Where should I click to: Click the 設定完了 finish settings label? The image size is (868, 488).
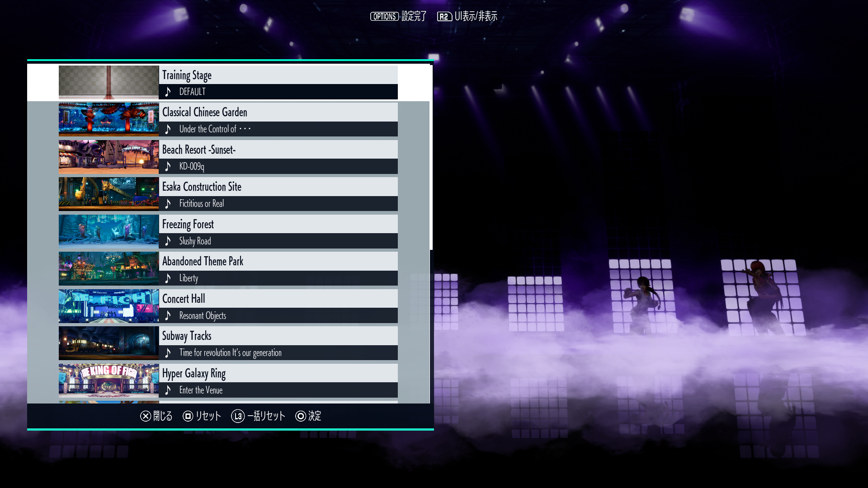414,16
